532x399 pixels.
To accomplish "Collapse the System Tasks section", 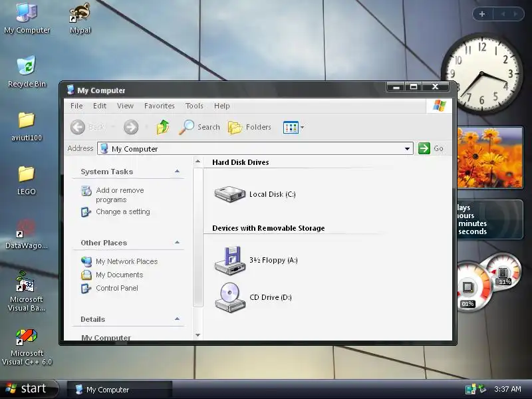I will point(177,172).
